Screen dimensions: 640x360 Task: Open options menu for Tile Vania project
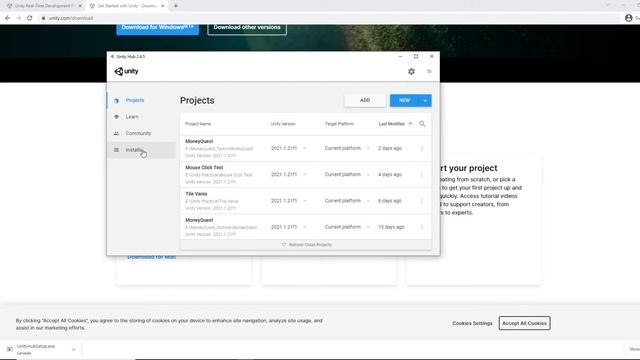422,201
